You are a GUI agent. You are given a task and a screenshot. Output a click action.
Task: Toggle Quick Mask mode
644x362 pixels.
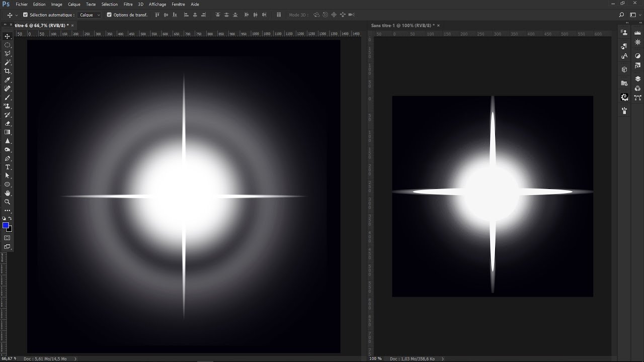click(x=8, y=238)
